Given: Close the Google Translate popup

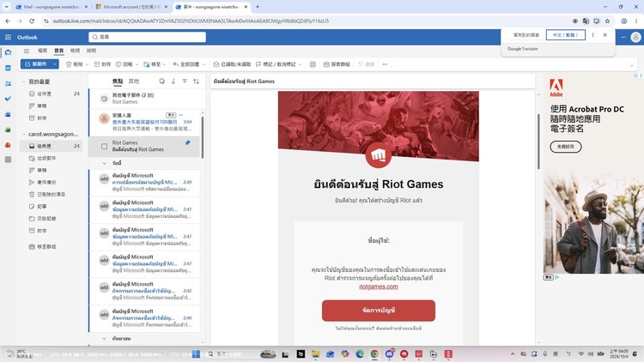Looking at the screenshot, I should tap(605, 35).
